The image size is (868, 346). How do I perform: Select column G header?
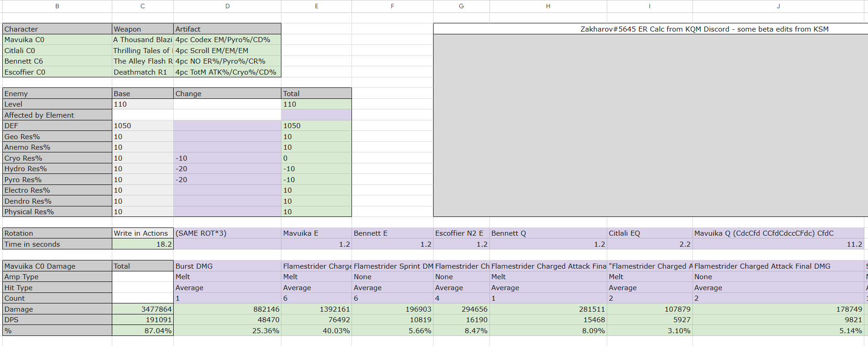[461, 6]
